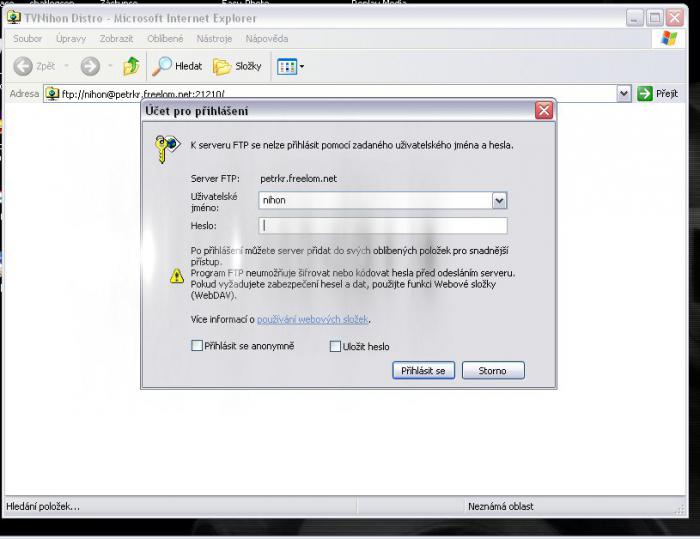Open the používání webových složek link

pyautogui.click(x=312, y=319)
